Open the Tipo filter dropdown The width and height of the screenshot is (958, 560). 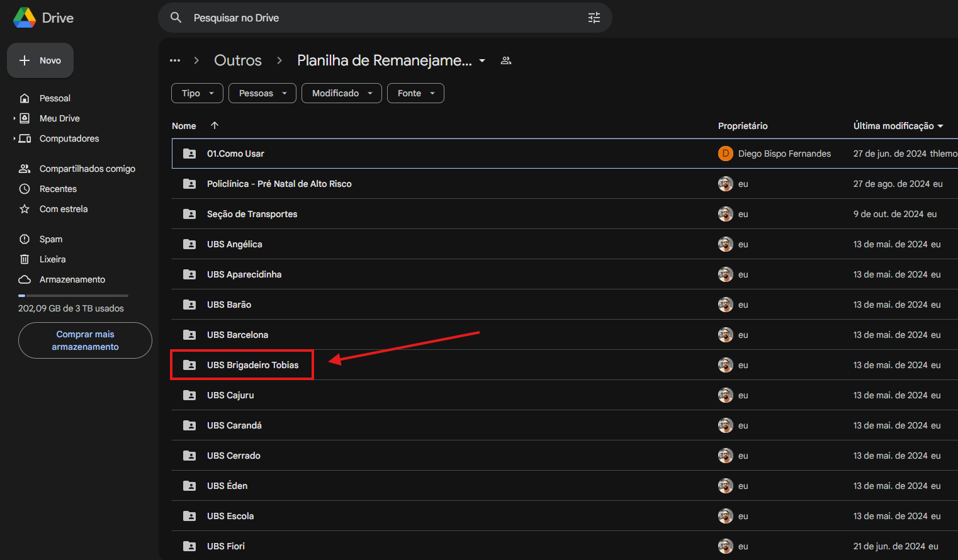click(x=197, y=93)
